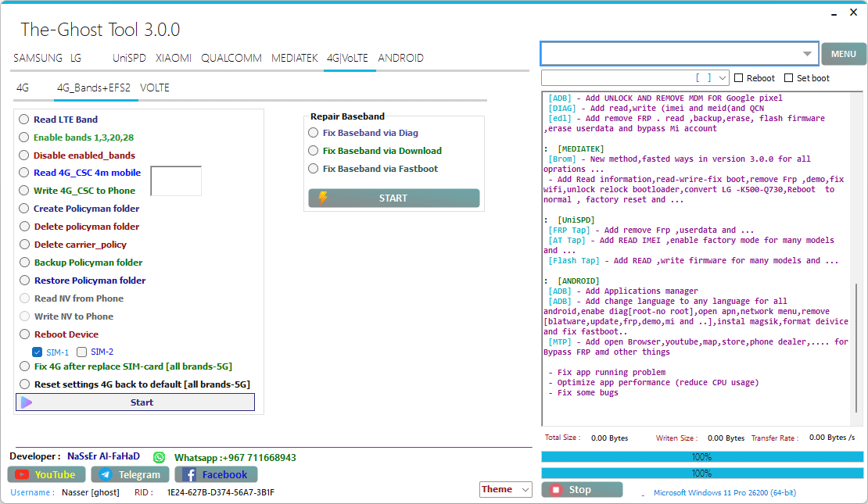868x504 pixels.
Task: Open the SAMSUNG tab
Action: click(x=38, y=58)
